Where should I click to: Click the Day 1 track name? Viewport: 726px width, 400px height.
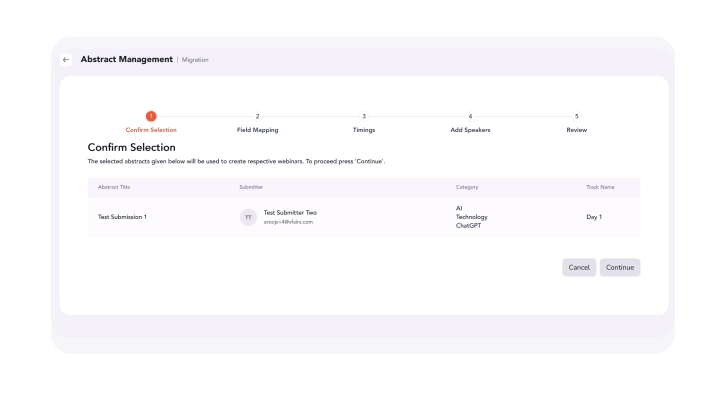point(594,217)
